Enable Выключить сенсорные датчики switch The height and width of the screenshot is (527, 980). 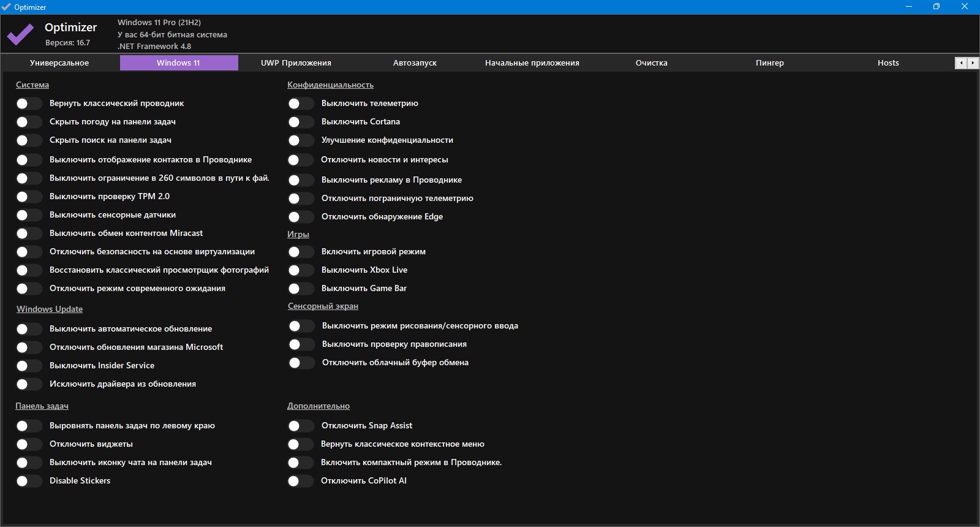click(x=29, y=215)
